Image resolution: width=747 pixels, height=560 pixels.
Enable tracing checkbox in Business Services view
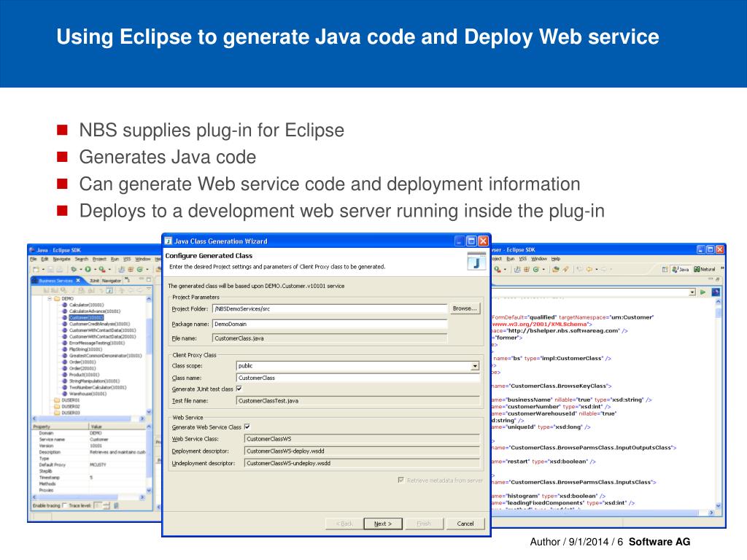pos(65,505)
